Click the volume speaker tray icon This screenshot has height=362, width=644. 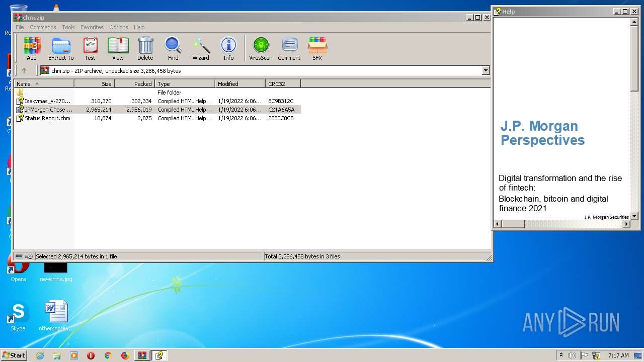572,355
